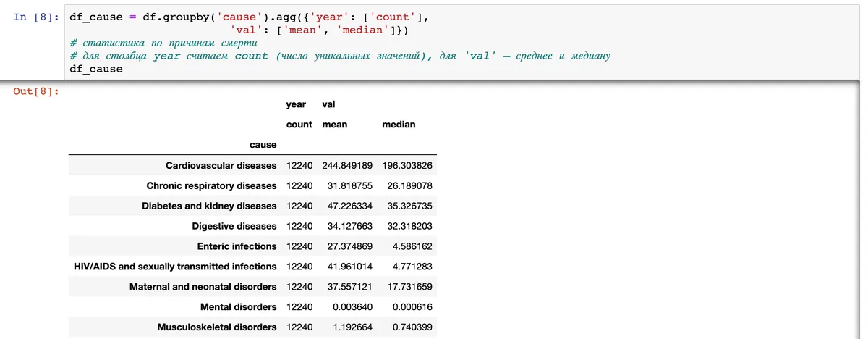Image resolution: width=868 pixels, height=339 pixels.
Task: Place cursor on the 'val' mean median line
Action: pyautogui.click(x=319, y=30)
